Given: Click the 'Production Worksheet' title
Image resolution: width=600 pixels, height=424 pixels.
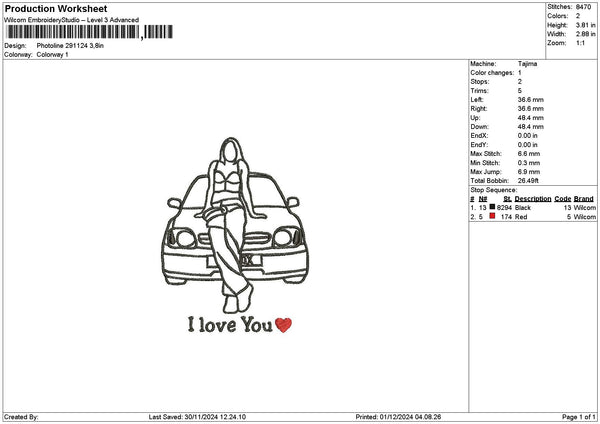Looking at the screenshot, I should 56,9.
